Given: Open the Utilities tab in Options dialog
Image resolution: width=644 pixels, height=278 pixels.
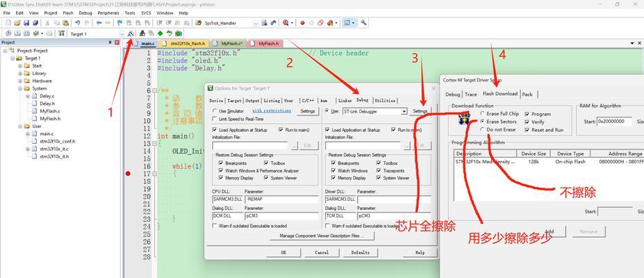Looking at the screenshot, I should coord(386,101).
